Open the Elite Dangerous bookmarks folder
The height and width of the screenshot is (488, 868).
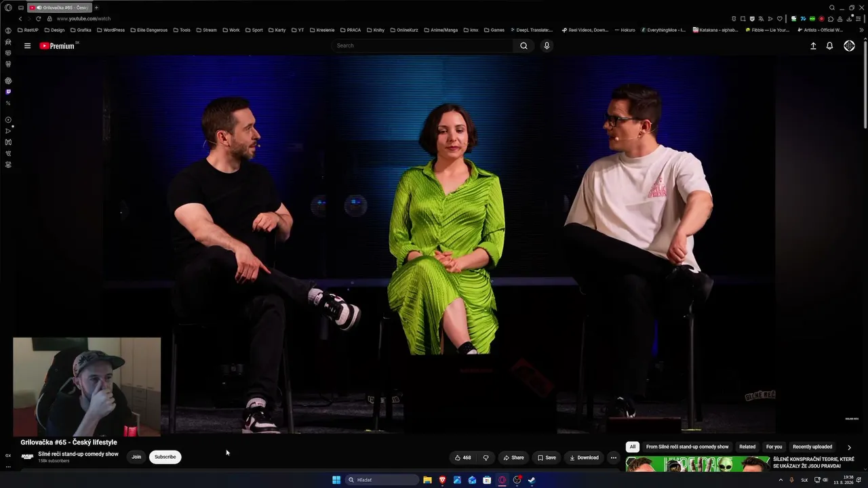pos(149,30)
